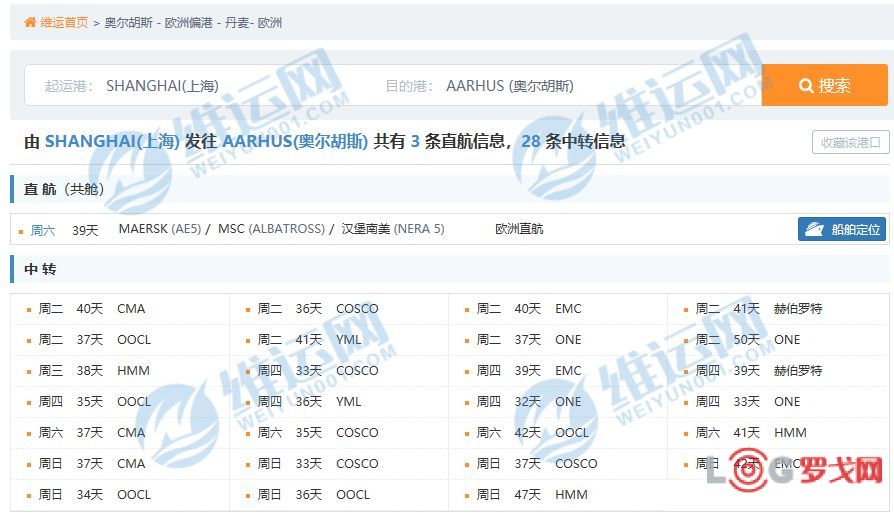Click the destination port field showing AARHUS

click(509, 86)
